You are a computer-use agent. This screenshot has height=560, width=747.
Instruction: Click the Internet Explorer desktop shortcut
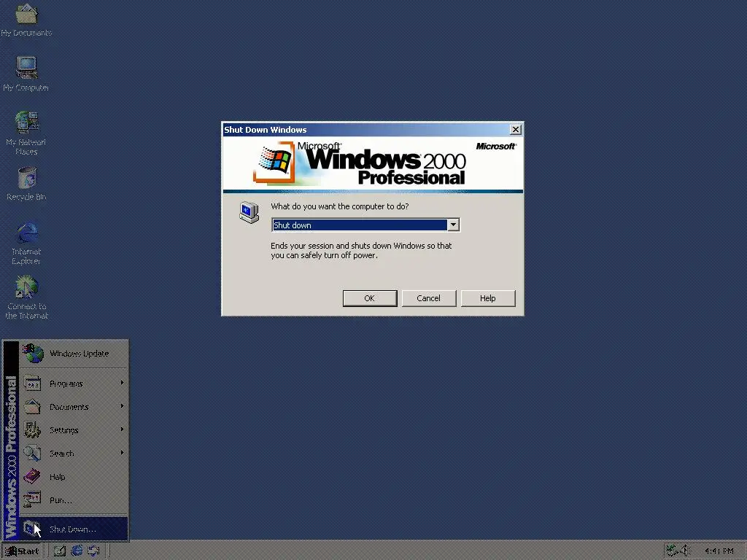(26, 244)
